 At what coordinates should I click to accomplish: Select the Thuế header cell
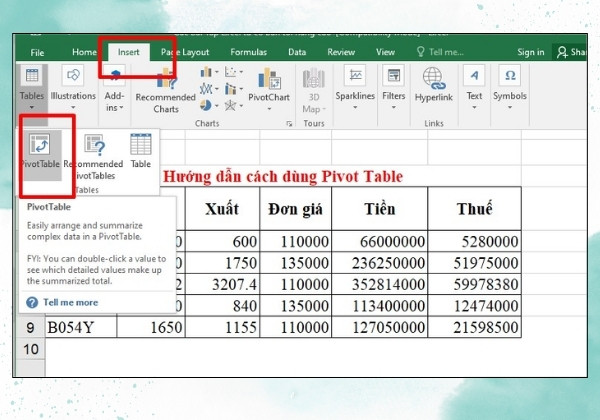474,208
